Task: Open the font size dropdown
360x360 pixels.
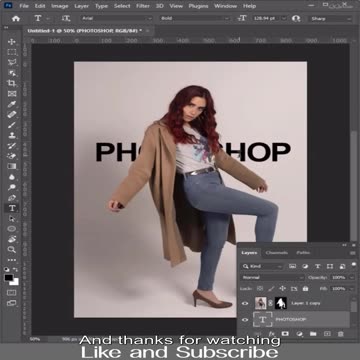Action: pos(284,19)
